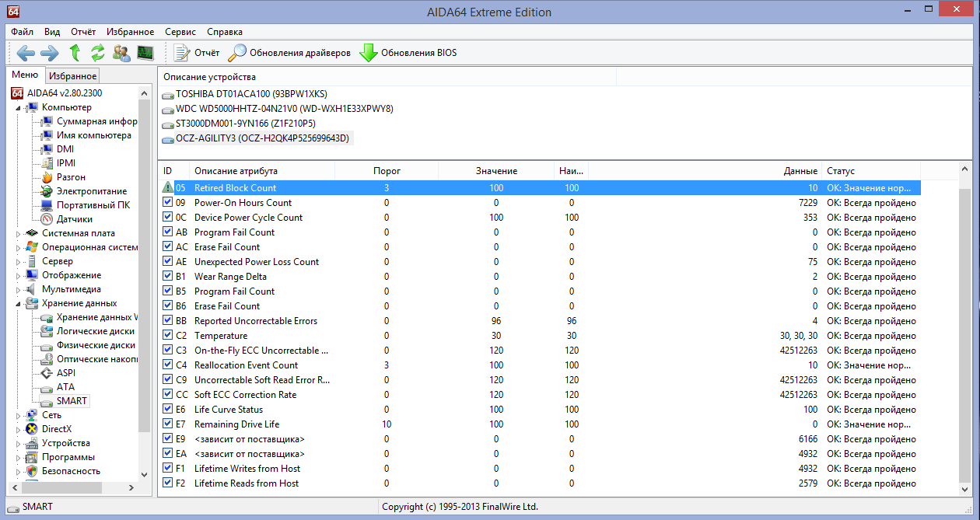980x520 pixels.
Task: Select Оптические накопители tree item
Action: pyautogui.click(x=89, y=359)
